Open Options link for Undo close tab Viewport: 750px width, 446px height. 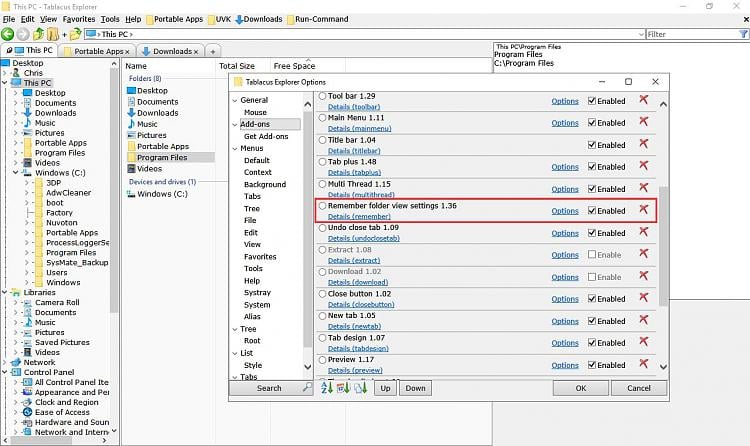[x=565, y=233]
